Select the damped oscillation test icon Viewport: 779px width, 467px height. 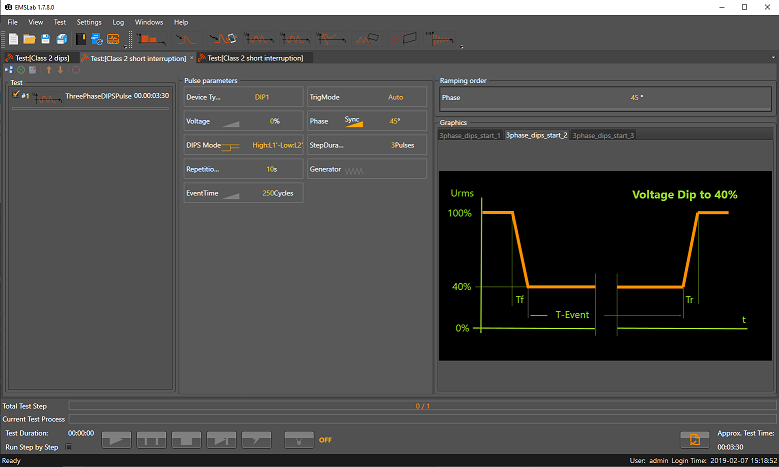[x=439, y=39]
